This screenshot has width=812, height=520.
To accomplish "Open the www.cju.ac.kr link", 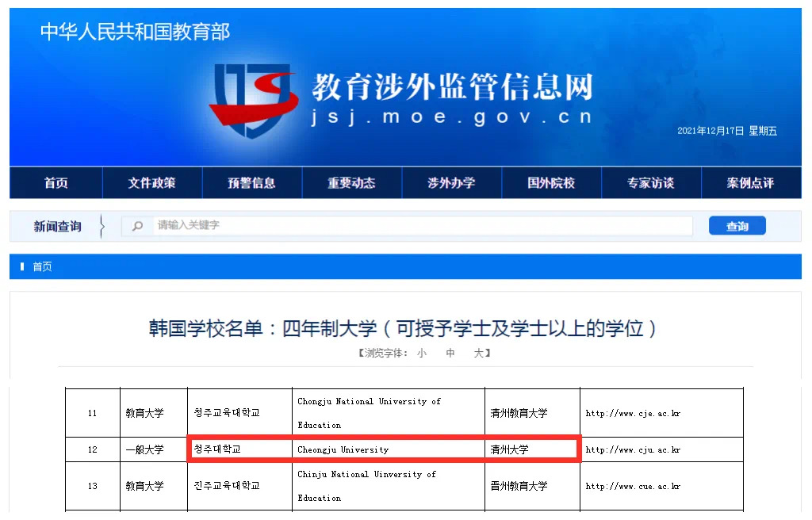I will pos(633,449).
